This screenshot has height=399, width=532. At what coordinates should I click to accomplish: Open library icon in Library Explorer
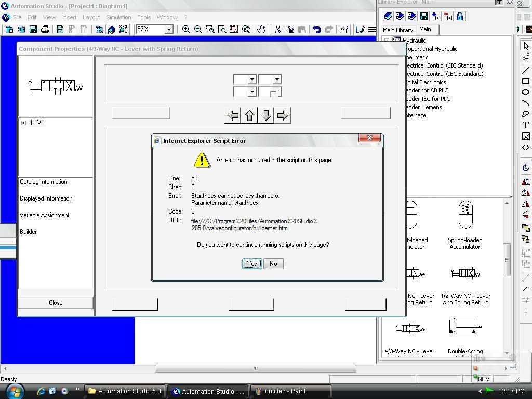[x=388, y=16]
